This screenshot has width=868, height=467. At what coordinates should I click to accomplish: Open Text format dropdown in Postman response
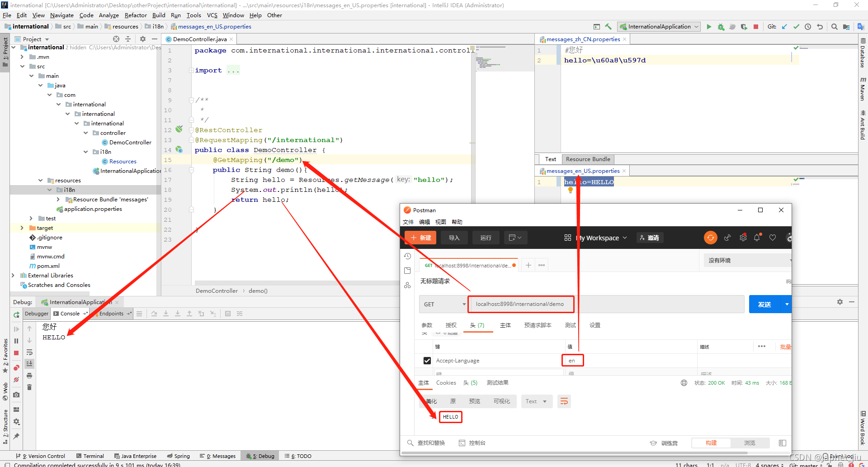point(537,401)
